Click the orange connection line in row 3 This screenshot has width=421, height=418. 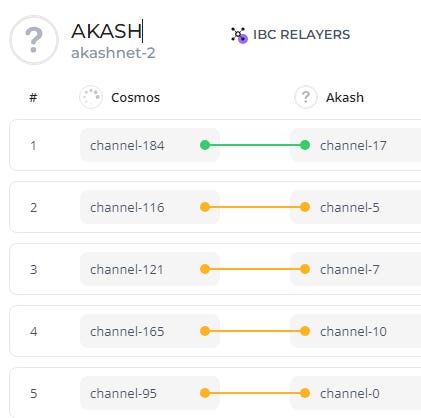[x=255, y=269]
